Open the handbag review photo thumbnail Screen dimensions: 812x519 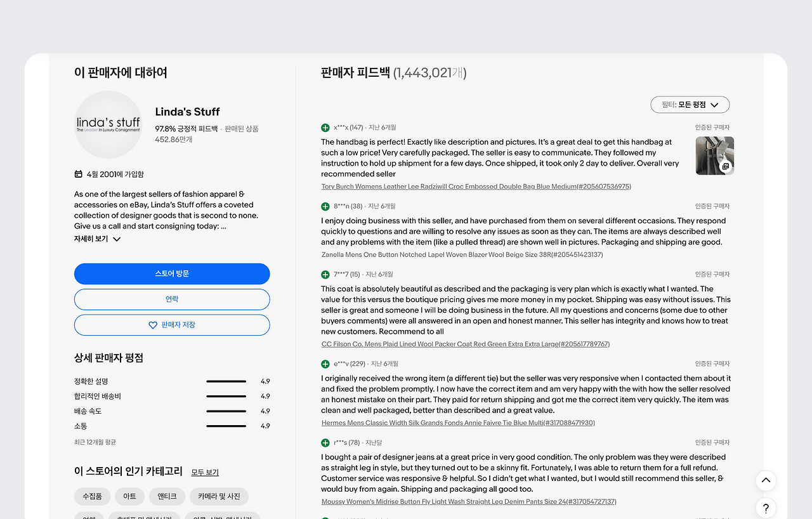(715, 155)
